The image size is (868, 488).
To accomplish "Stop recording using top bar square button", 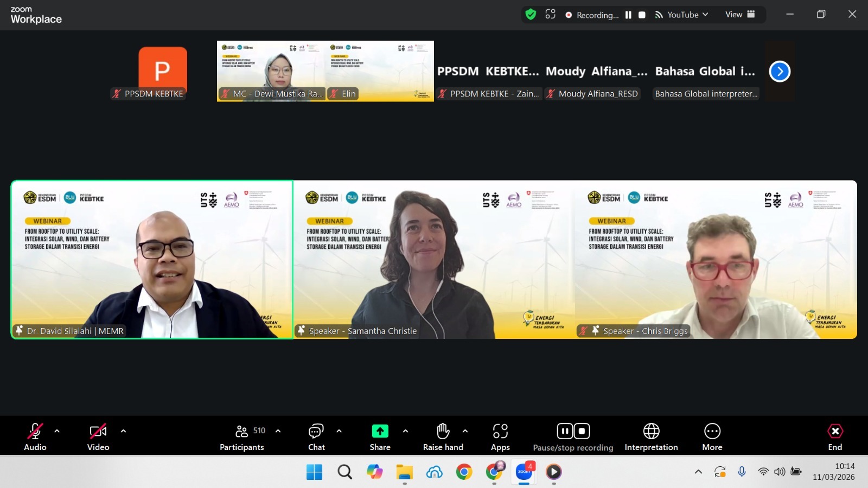I will pyautogui.click(x=642, y=15).
